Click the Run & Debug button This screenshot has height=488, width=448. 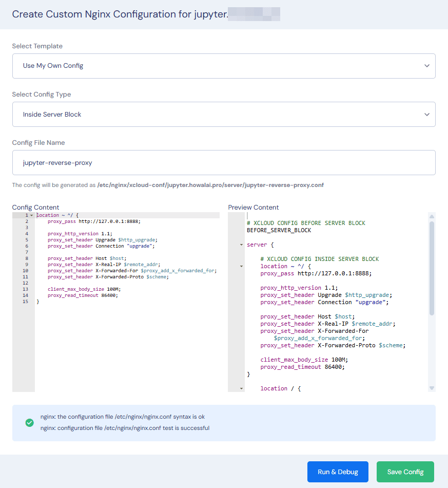[338, 472]
